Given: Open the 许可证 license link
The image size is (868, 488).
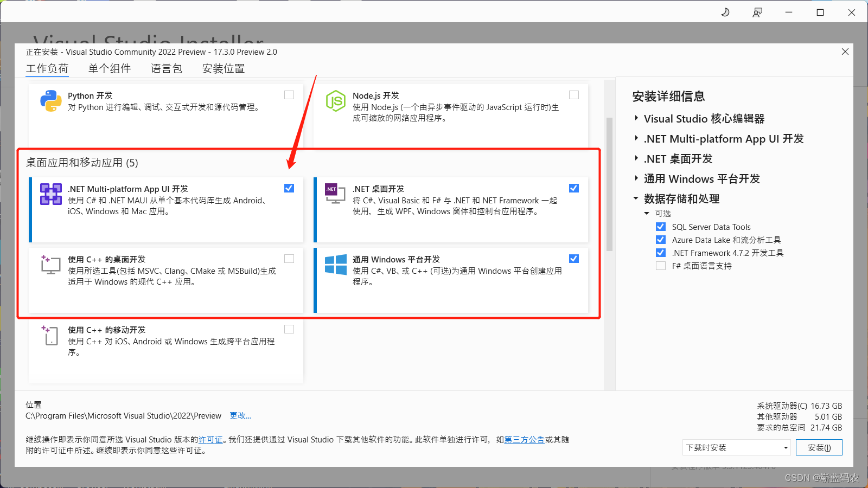Looking at the screenshot, I should tap(210, 440).
